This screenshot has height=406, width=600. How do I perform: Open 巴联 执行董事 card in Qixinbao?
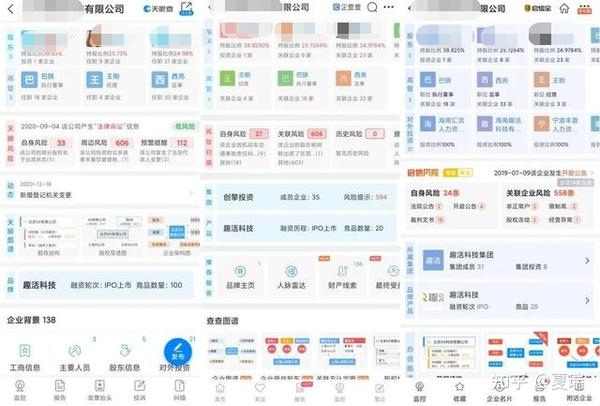coord(443,90)
